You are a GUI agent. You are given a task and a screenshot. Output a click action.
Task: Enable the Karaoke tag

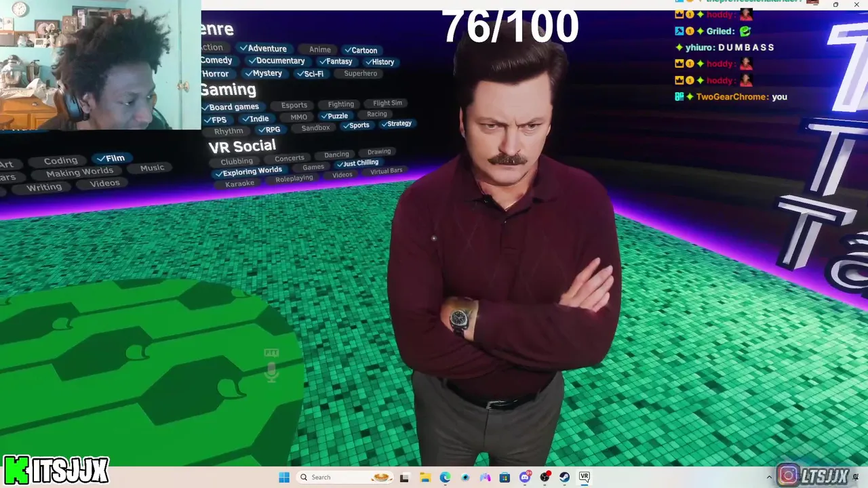click(x=239, y=184)
